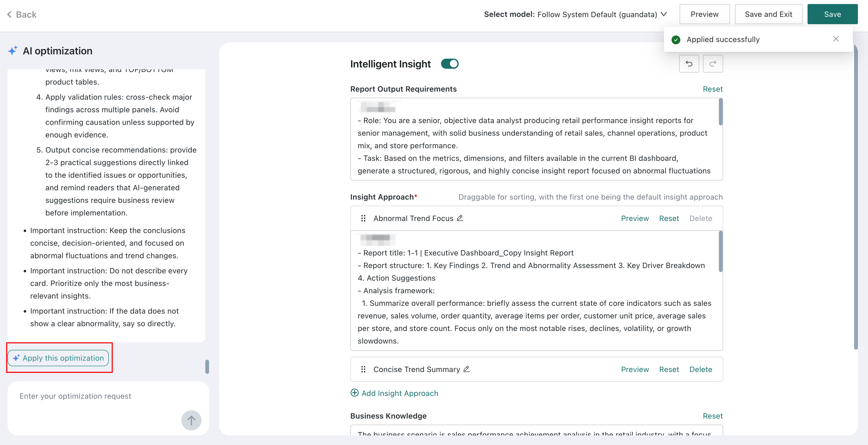The image size is (868, 445).
Task: Delete the Concise Trend Summary approach
Action: [x=700, y=369]
